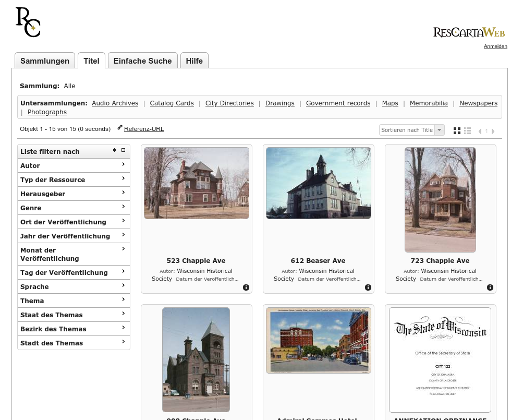This screenshot has height=420, width=523.
Task: Expand the Sprache filter
Action: [74, 287]
